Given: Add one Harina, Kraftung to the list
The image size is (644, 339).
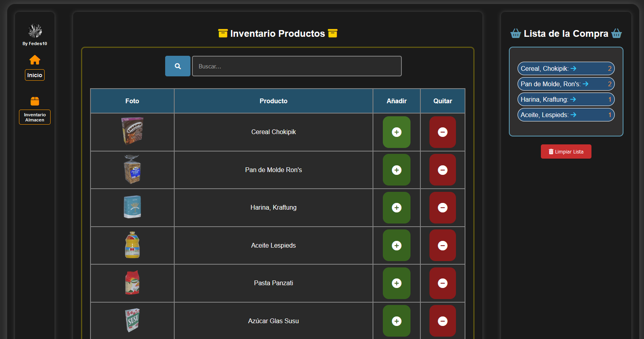Looking at the screenshot, I should point(397,208).
